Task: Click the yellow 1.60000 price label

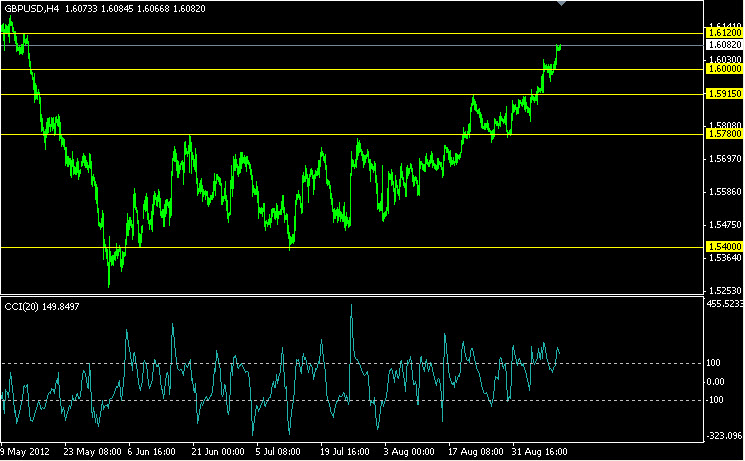Action: pos(724,69)
